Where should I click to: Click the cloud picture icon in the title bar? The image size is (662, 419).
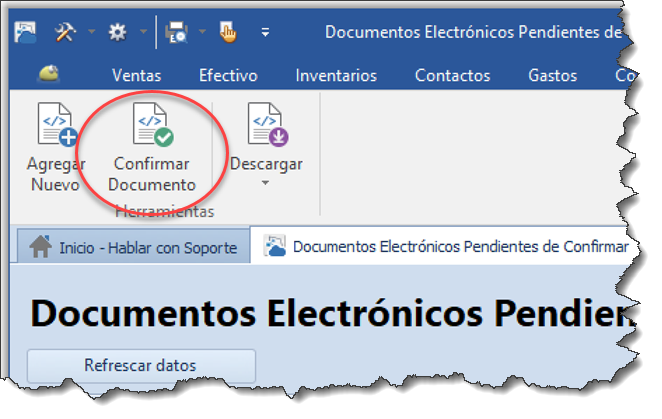point(25,33)
